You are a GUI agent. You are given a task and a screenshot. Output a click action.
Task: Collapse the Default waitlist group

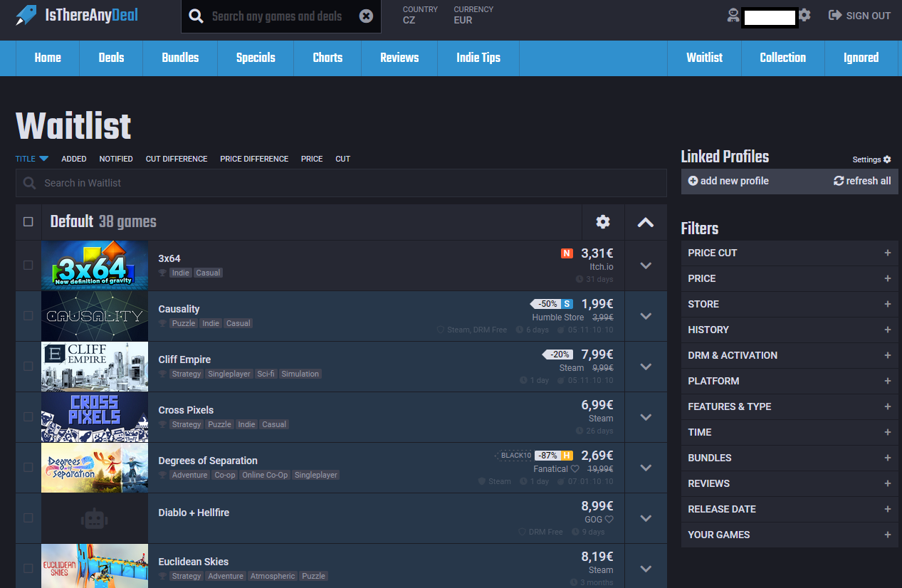pos(646,222)
